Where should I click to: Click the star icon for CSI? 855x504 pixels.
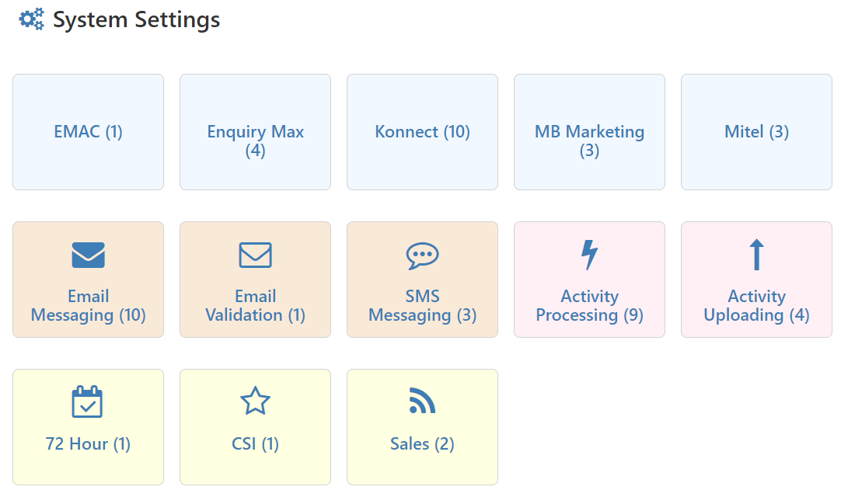pyautogui.click(x=255, y=402)
